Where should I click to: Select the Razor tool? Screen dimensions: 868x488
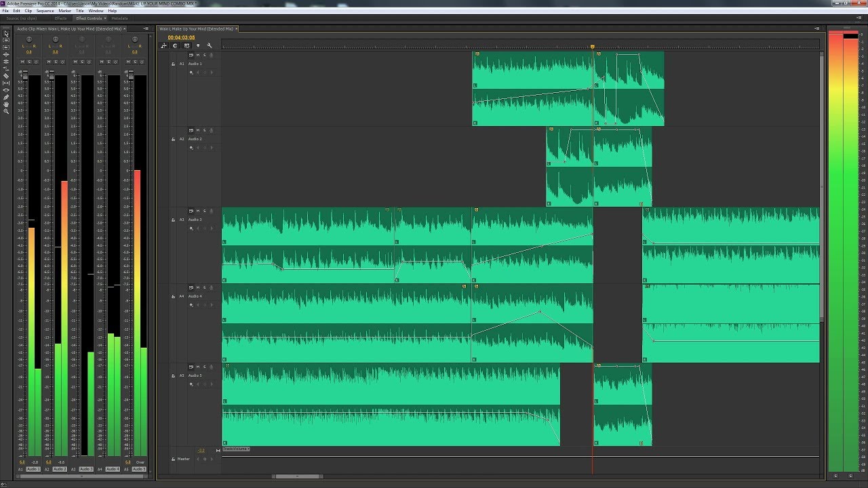coord(6,76)
